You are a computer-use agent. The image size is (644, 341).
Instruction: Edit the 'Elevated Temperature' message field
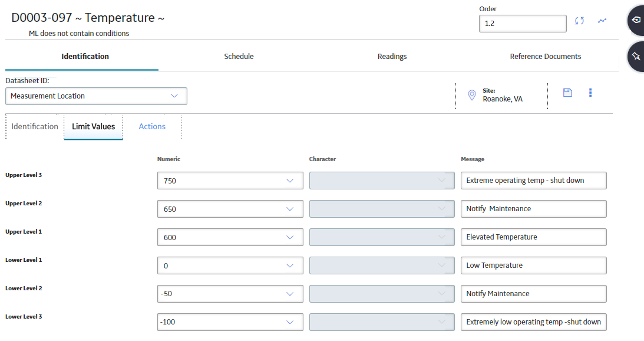click(x=533, y=237)
